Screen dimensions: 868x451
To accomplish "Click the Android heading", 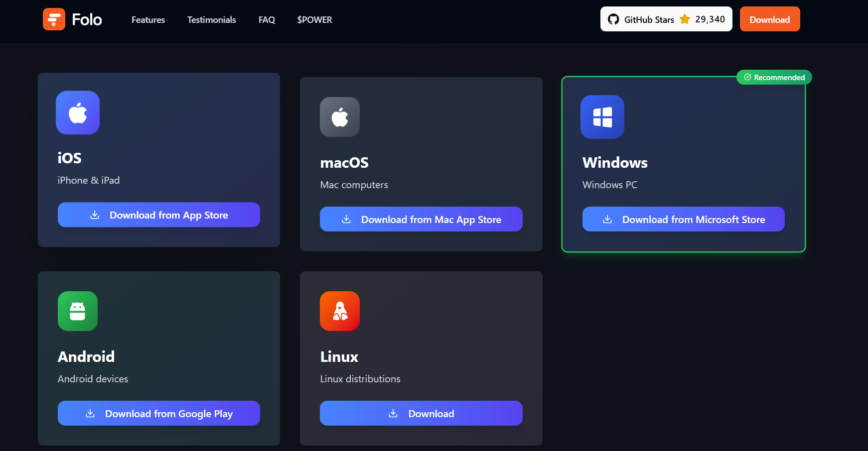I will (86, 356).
